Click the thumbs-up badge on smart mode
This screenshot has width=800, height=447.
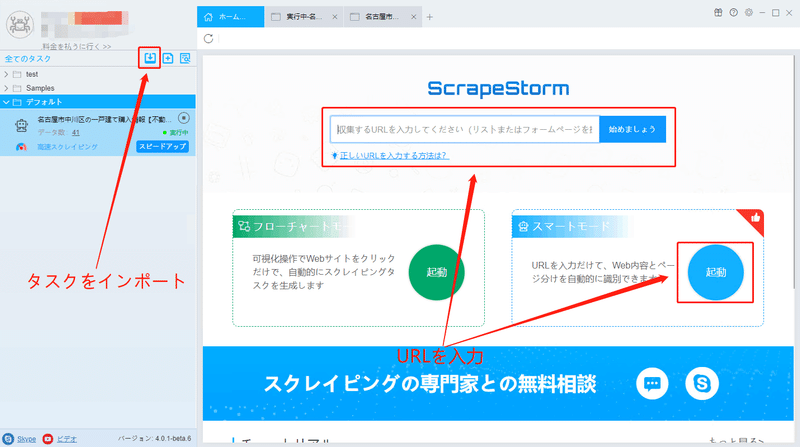coord(755,218)
